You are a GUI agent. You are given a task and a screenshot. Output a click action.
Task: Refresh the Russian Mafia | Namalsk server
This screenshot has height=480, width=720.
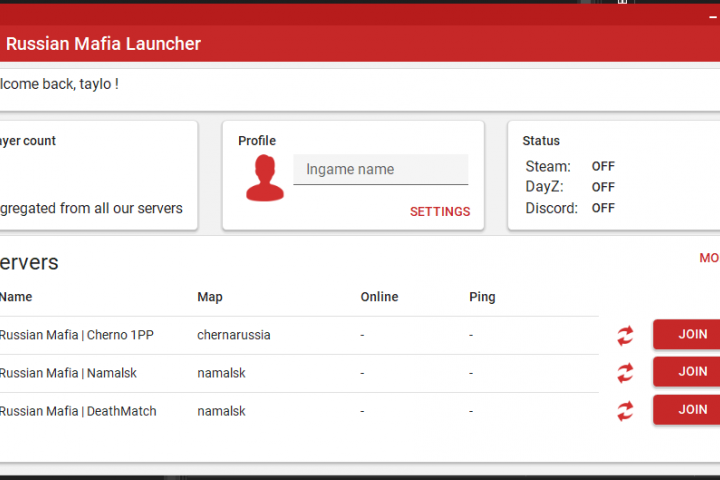[x=625, y=373]
